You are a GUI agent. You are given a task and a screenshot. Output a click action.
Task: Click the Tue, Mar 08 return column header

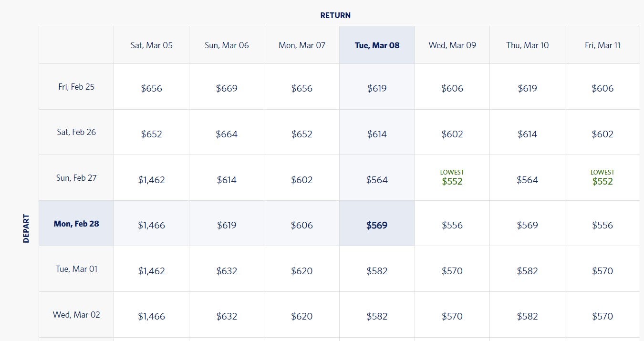(377, 45)
